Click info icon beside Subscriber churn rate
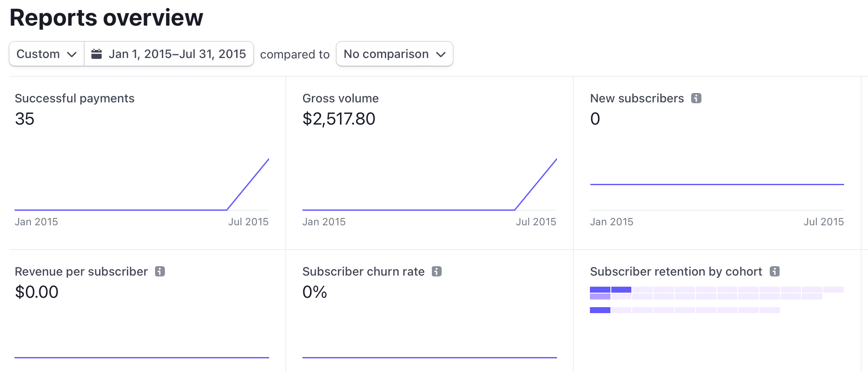This screenshot has width=868, height=372. click(x=437, y=271)
